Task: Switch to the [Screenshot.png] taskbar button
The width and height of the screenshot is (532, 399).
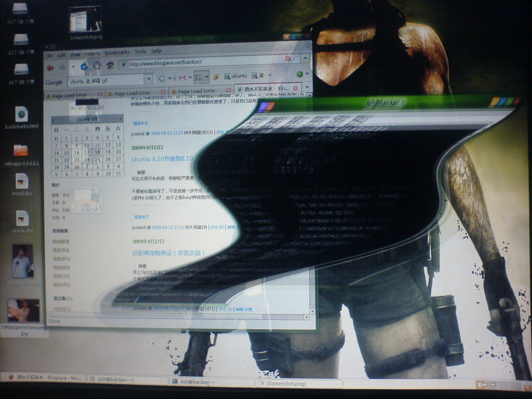Action: 299,384
